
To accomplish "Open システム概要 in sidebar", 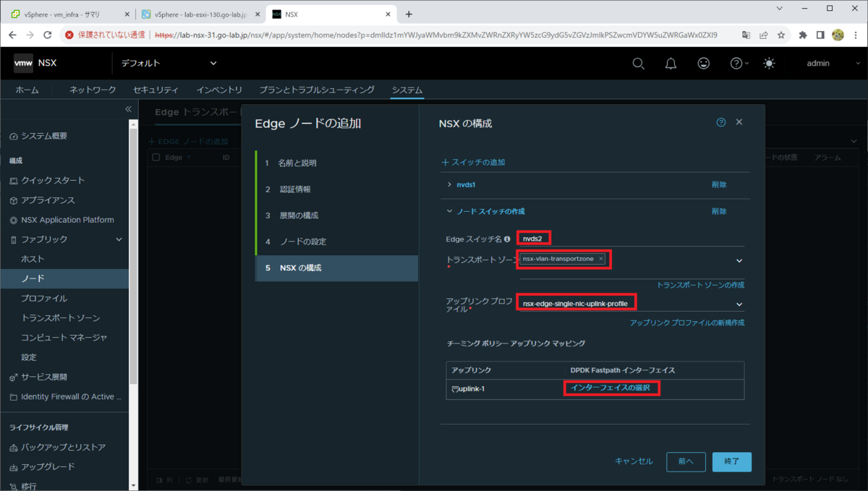I will 43,137.
